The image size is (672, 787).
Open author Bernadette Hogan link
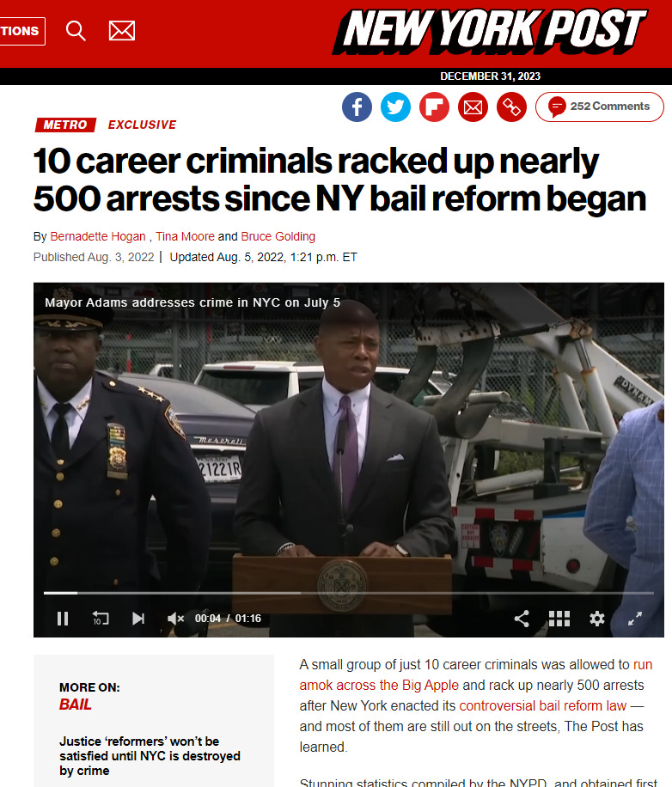pos(98,236)
